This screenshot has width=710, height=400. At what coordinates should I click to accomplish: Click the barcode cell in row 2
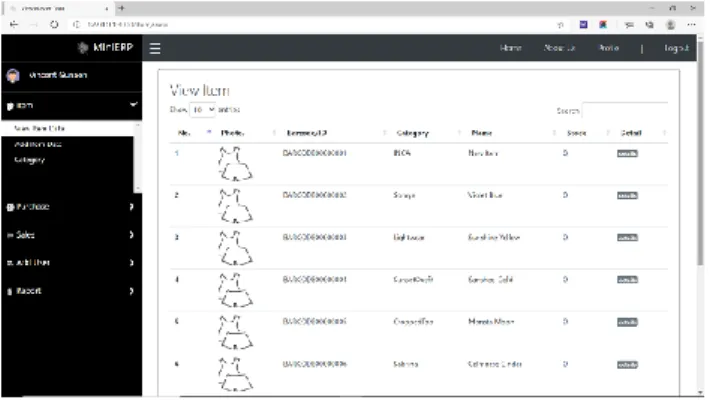point(315,195)
